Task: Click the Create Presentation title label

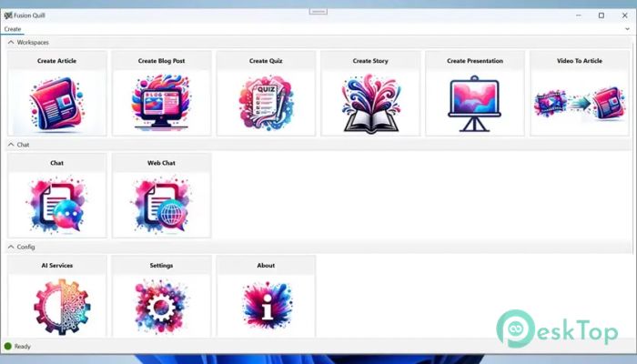Action: 475,61
